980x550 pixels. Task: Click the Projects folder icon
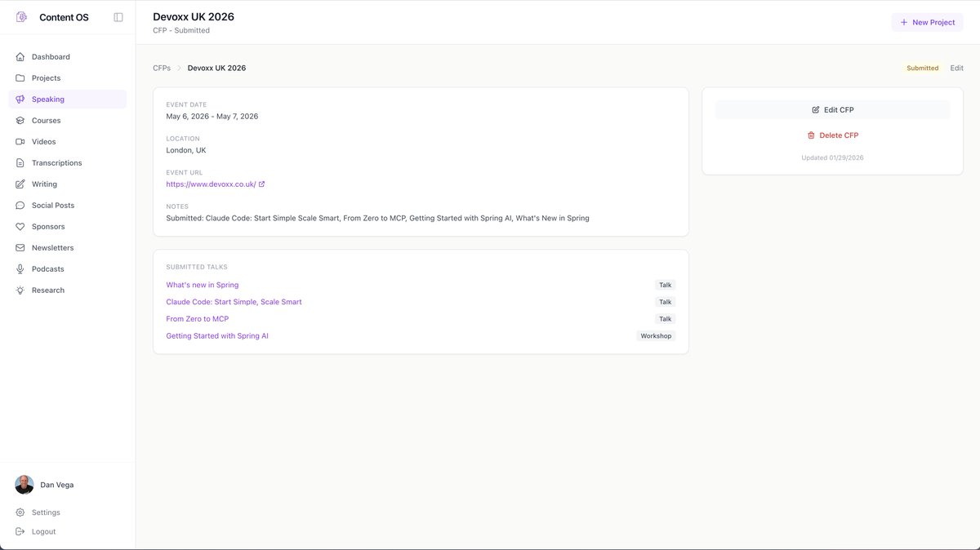(x=20, y=78)
